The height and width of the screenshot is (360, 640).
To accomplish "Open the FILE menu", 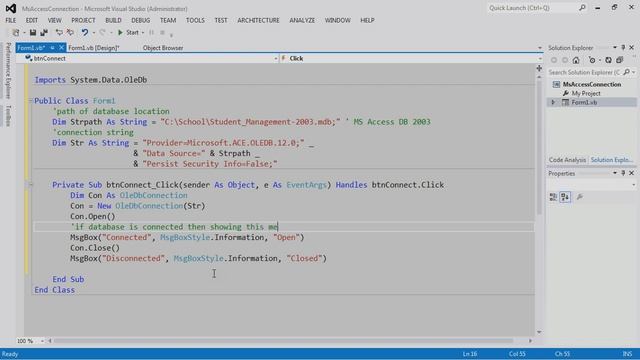I will pyautogui.click(x=11, y=20).
